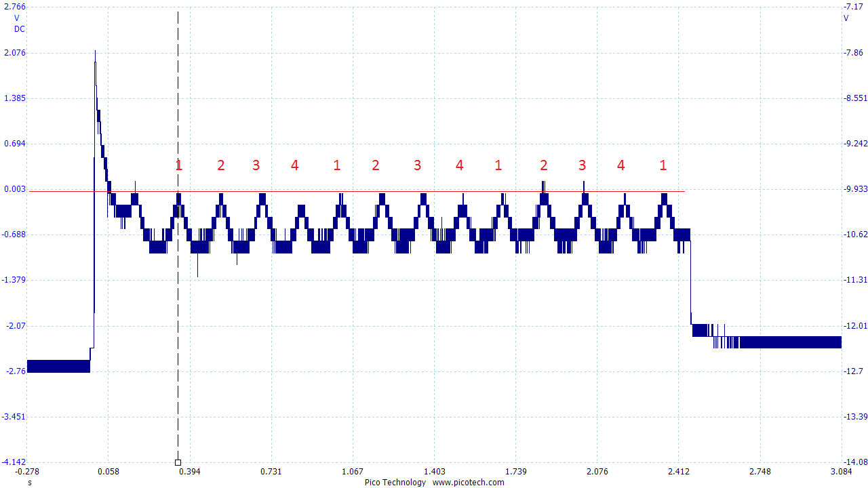Click the 1.385 value on the left axis

[x=15, y=98]
